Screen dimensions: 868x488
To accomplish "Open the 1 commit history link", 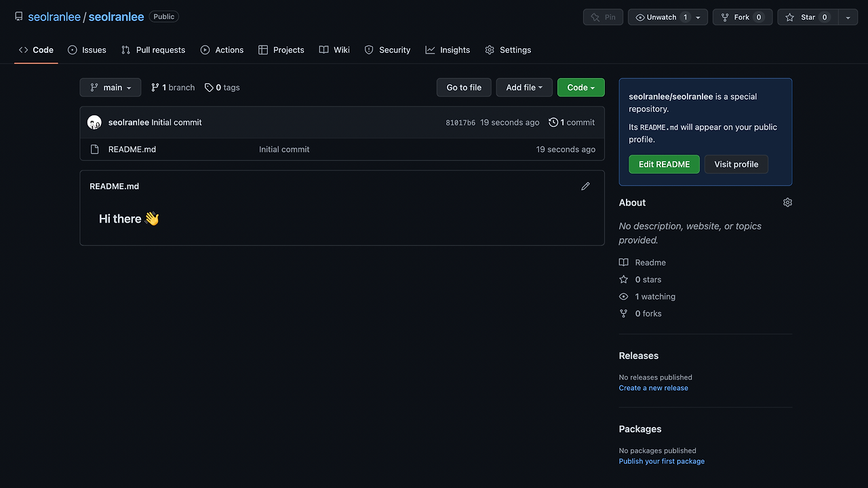I will coord(572,122).
